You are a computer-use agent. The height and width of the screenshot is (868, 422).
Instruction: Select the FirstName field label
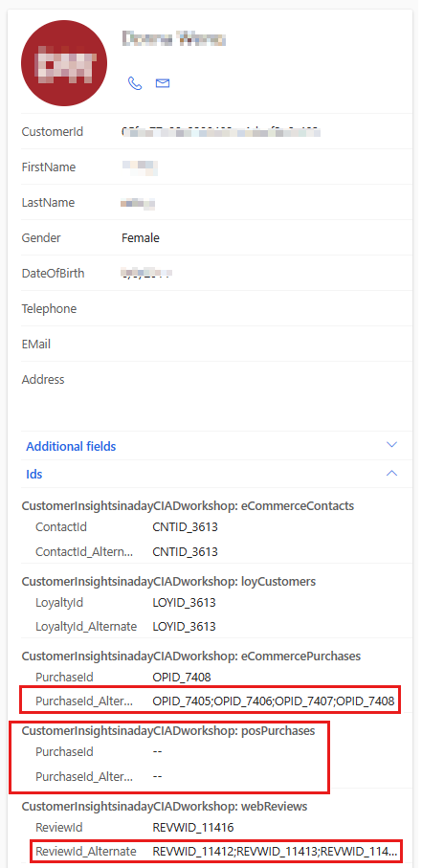pos(49,167)
